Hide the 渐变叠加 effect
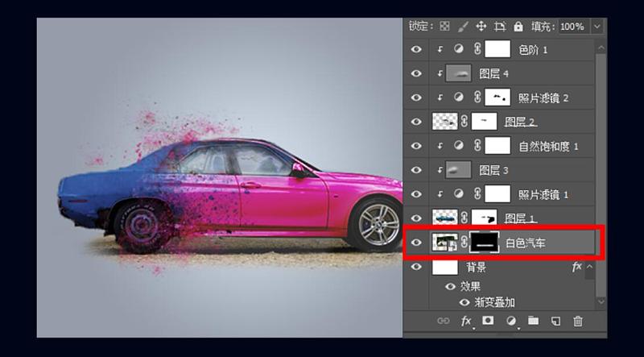This screenshot has height=357, width=644. point(464,302)
